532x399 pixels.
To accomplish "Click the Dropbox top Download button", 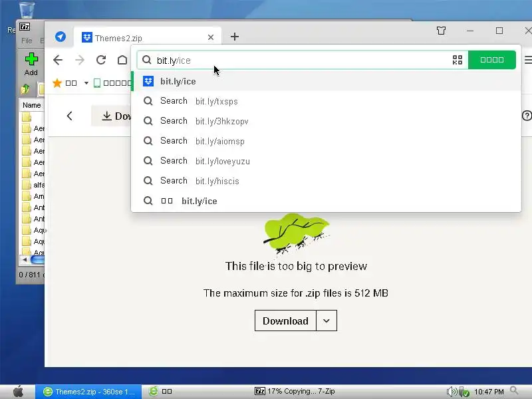I will click(x=112, y=116).
